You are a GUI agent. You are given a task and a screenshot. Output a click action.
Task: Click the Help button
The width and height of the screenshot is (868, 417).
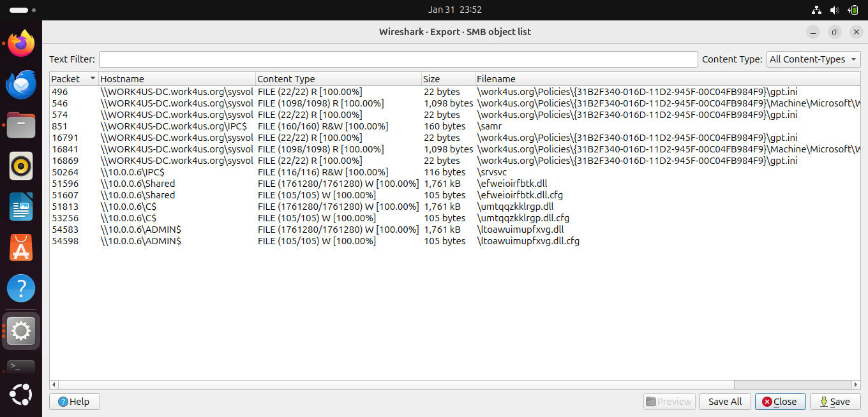click(75, 402)
